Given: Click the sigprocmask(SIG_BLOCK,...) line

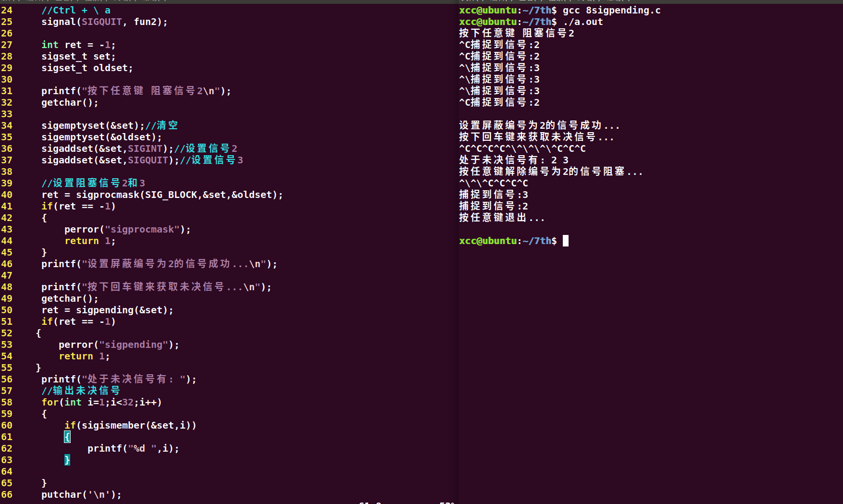Looking at the screenshot, I should (x=162, y=195).
